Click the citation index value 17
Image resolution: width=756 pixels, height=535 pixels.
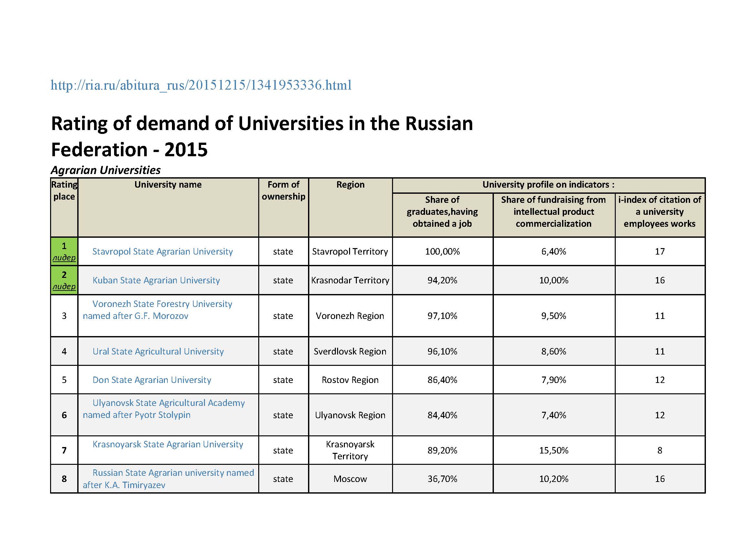coord(660,251)
